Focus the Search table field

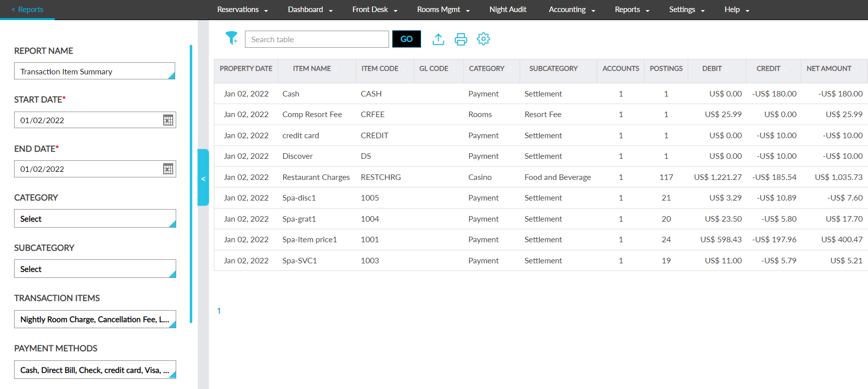click(317, 39)
